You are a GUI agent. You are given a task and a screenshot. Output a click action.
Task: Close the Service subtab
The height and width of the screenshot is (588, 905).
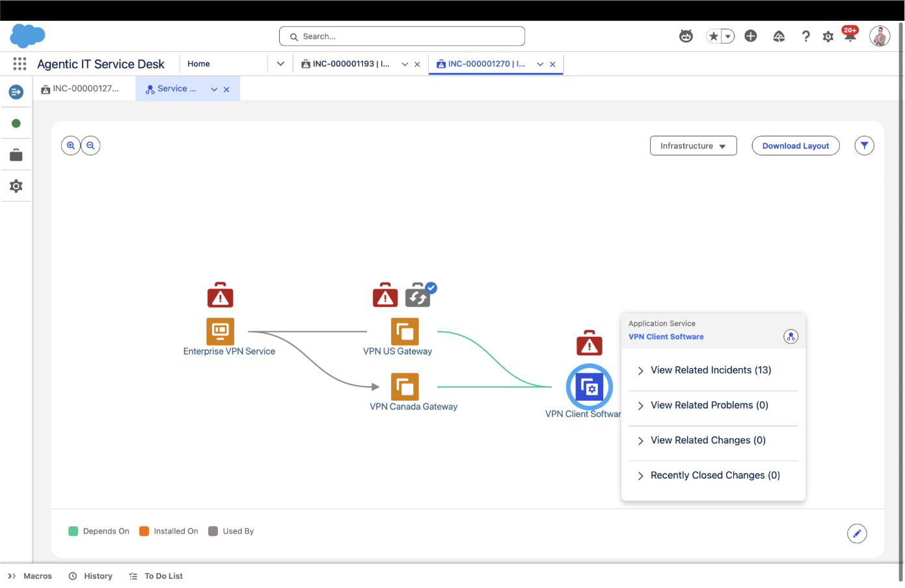(226, 90)
